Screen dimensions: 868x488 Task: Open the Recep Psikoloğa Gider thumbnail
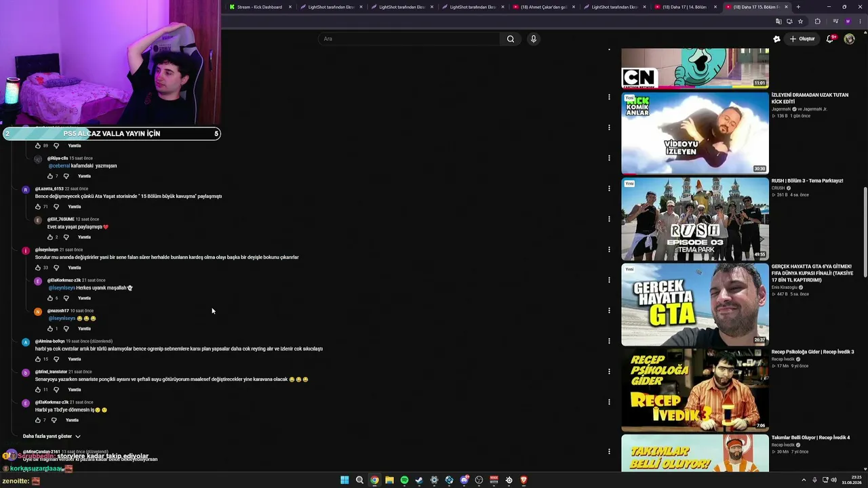(x=695, y=390)
